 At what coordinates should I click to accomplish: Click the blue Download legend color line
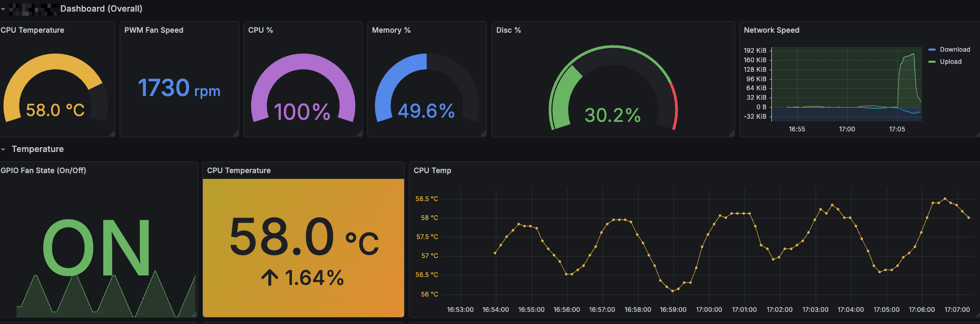[x=932, y=50]
